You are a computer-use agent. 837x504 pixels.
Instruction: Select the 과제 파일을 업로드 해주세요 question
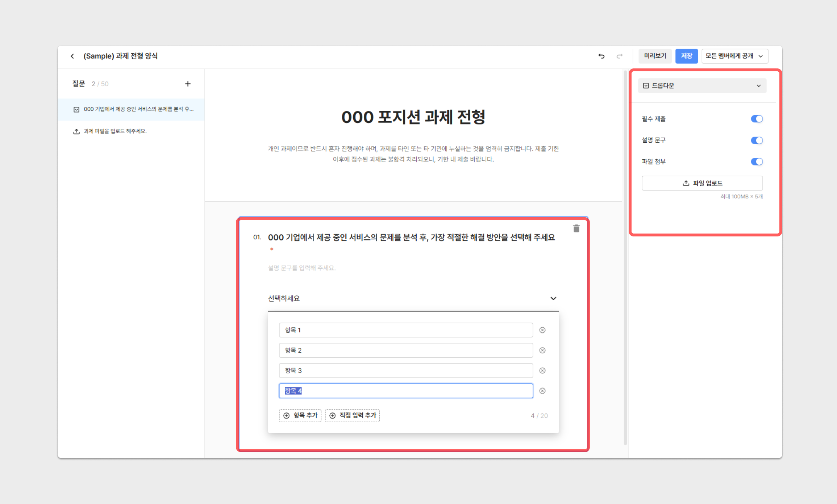coord(115,131)
